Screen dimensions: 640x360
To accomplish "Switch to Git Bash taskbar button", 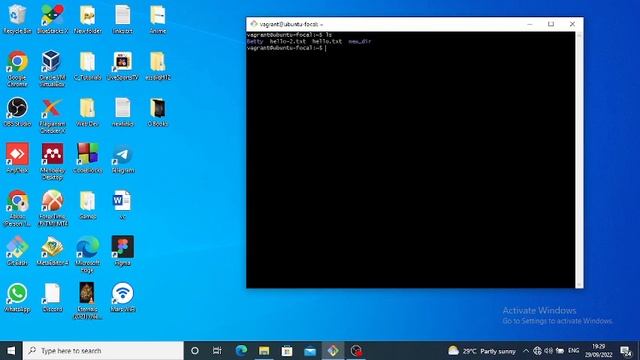I will click(333, 351).
